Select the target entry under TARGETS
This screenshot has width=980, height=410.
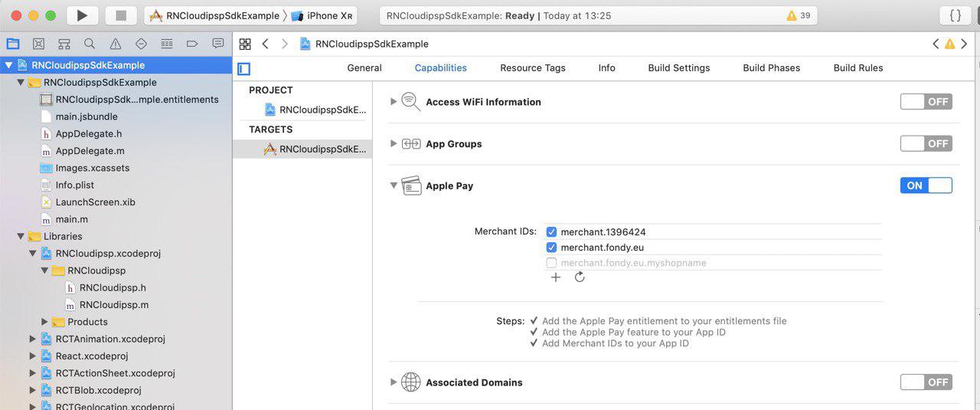pos(315,149)
